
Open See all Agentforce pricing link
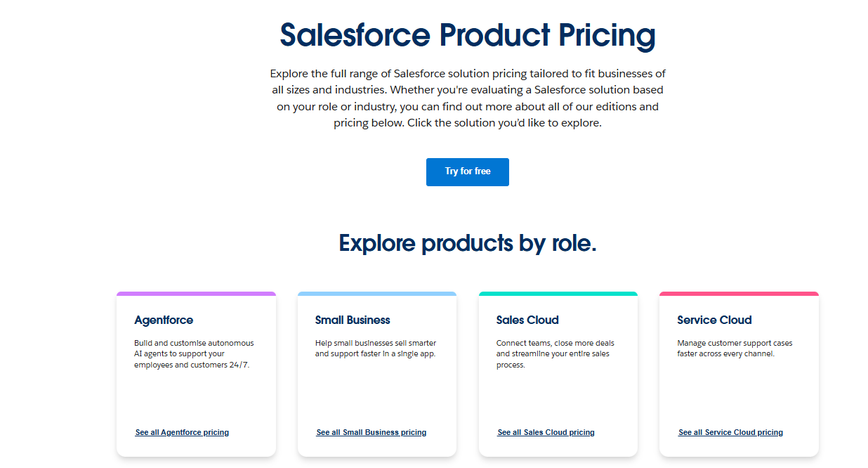coord(182,432)
